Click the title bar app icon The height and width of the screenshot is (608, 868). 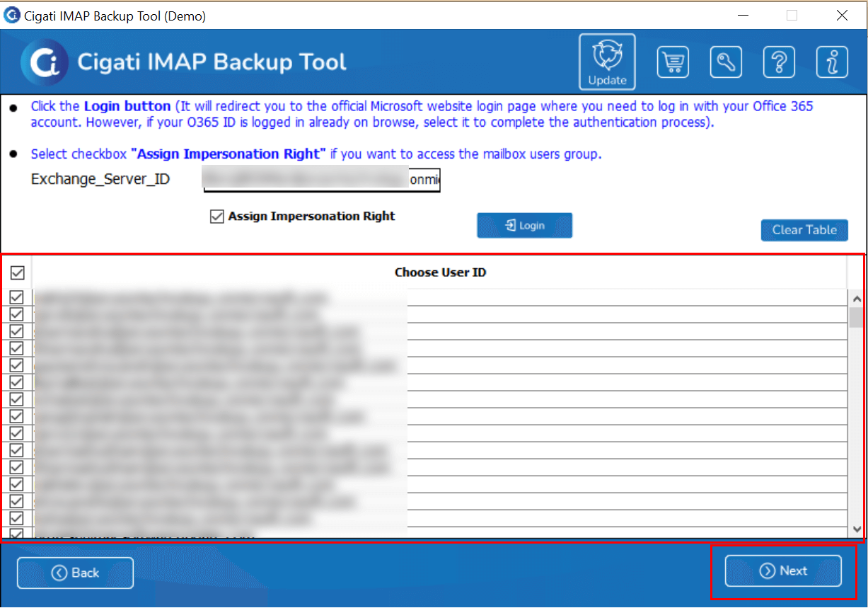pyautogui.click(x=11, y=15)
